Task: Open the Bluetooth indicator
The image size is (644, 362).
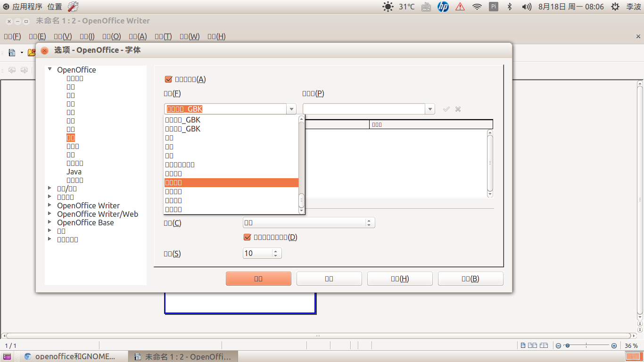Action: [509, 7]
